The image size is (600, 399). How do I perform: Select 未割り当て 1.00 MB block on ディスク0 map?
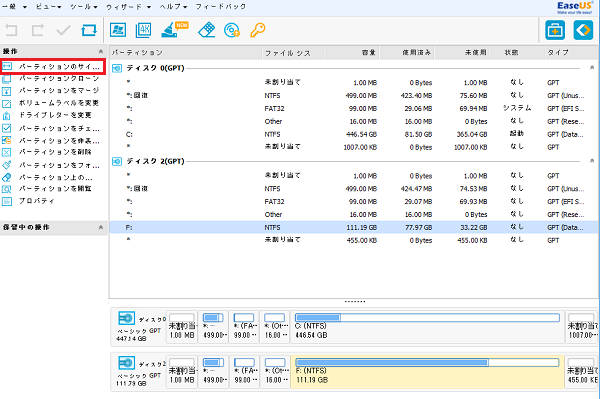pos(182,327)
